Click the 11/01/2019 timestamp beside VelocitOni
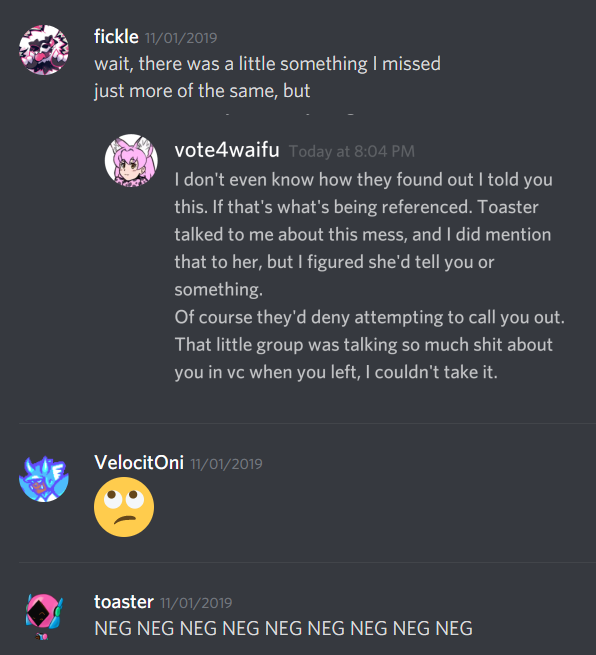This screenshot has width=596, height=655. coord(226,464)
